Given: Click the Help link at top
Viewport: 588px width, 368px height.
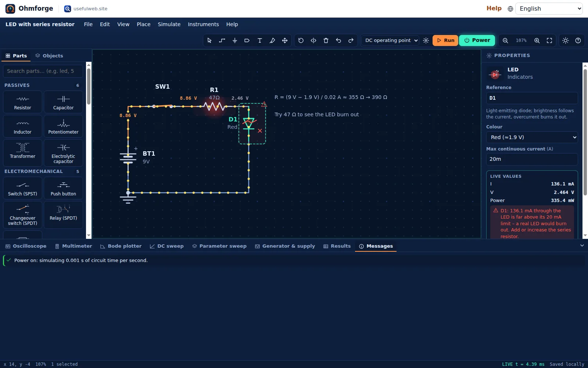Looking at the screenshot, I should (x=494, y=8).
